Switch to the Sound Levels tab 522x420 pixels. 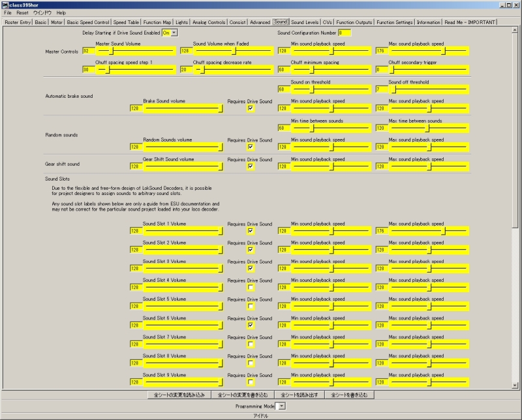click(305, 22)
